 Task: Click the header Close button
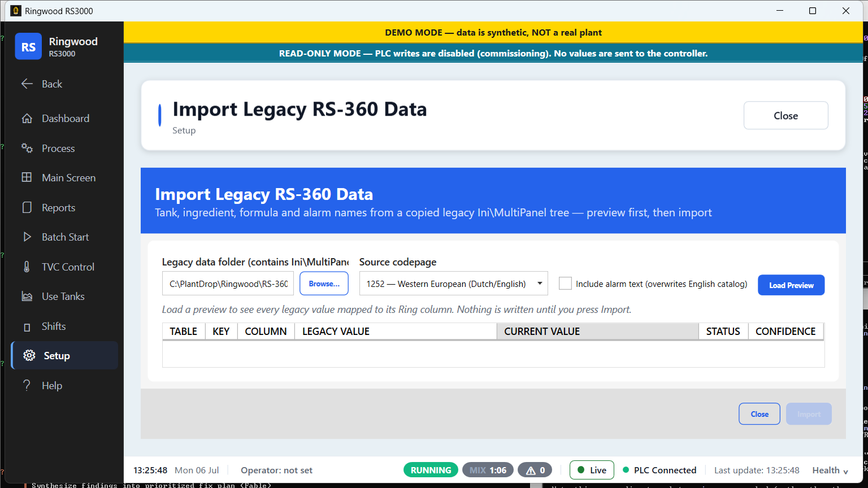(x=785, y=115)
